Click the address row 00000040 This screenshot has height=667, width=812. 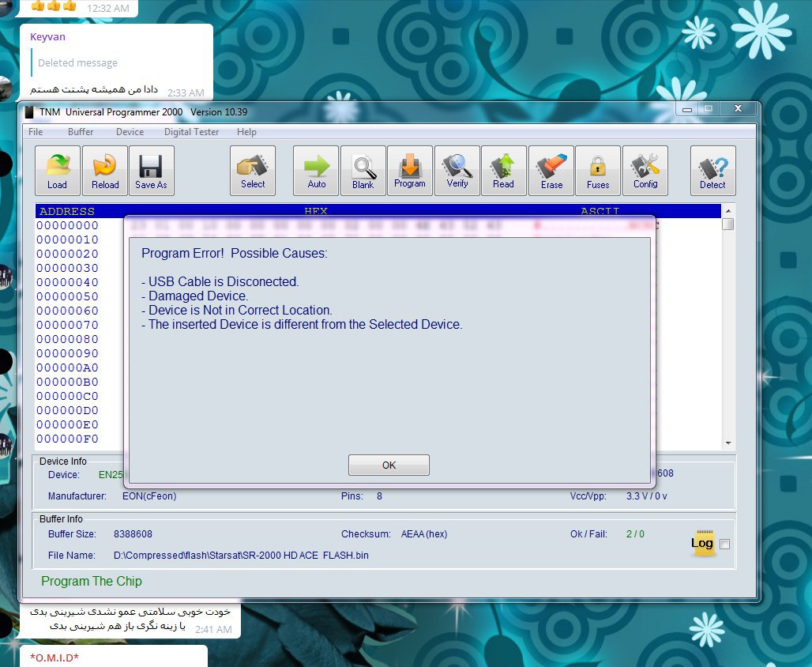point(67,282)
